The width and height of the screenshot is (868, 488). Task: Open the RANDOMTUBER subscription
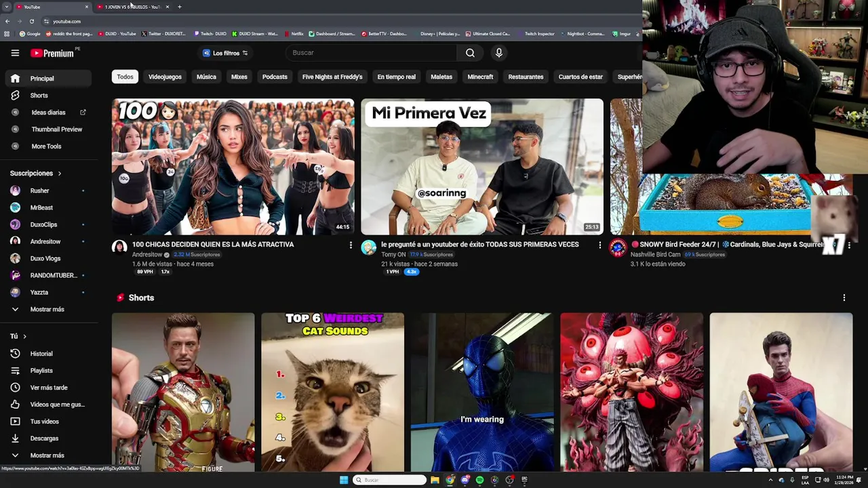tap(47, 276)
